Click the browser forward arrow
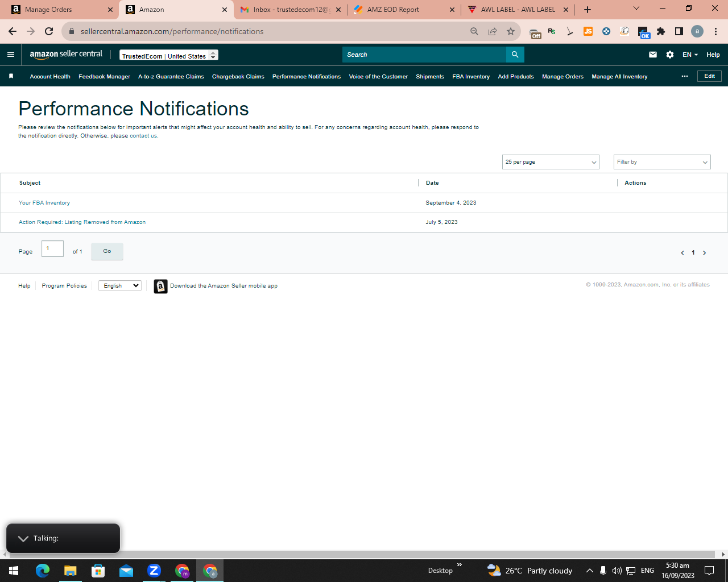Viewport: 728px width, 582px height. click(x=31, y=31)
